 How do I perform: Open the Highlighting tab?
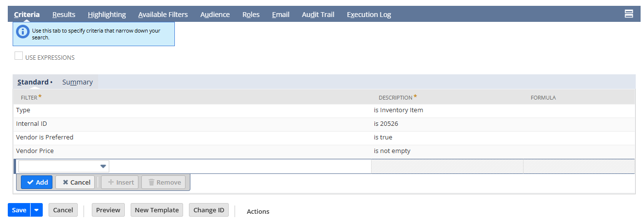tap(107, 15)
